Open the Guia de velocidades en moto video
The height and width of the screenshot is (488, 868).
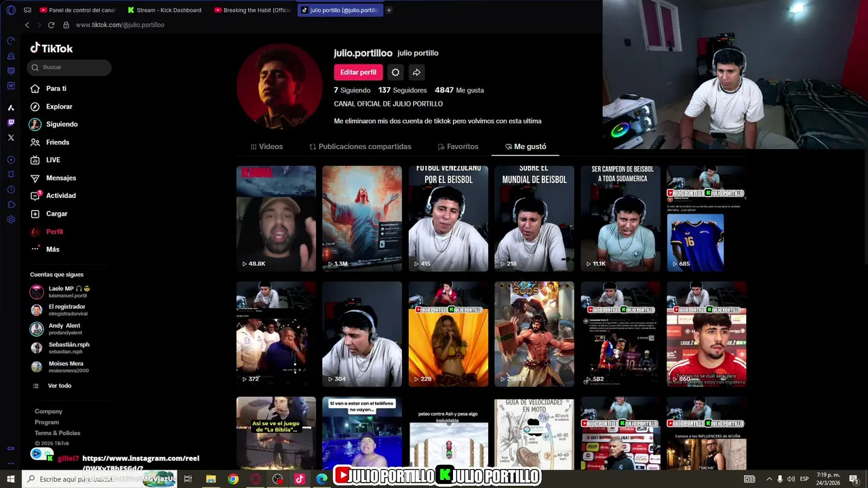(x=534, y=433)
